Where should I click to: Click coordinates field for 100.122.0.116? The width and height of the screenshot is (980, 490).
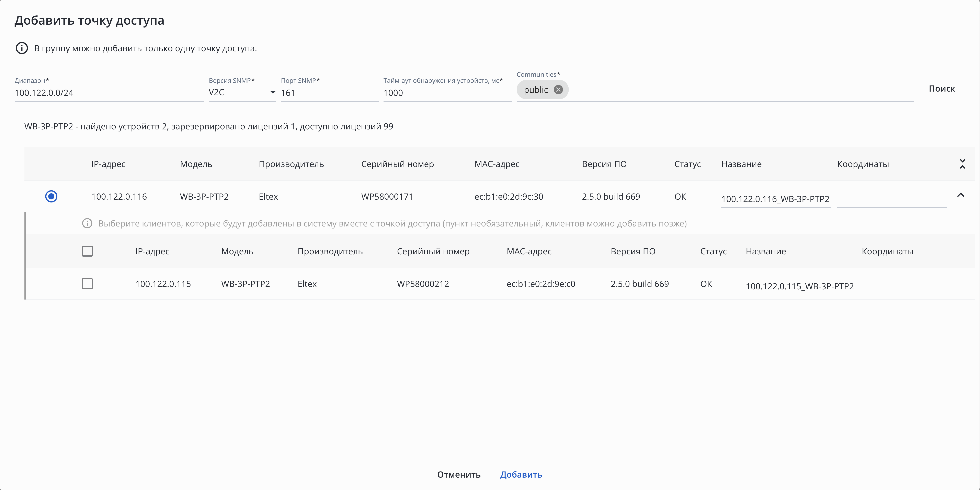pos(891,199)
